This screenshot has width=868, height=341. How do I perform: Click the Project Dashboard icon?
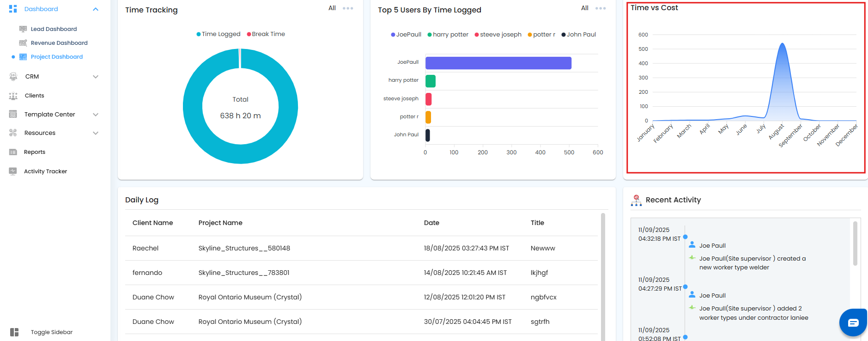point(23,57)
